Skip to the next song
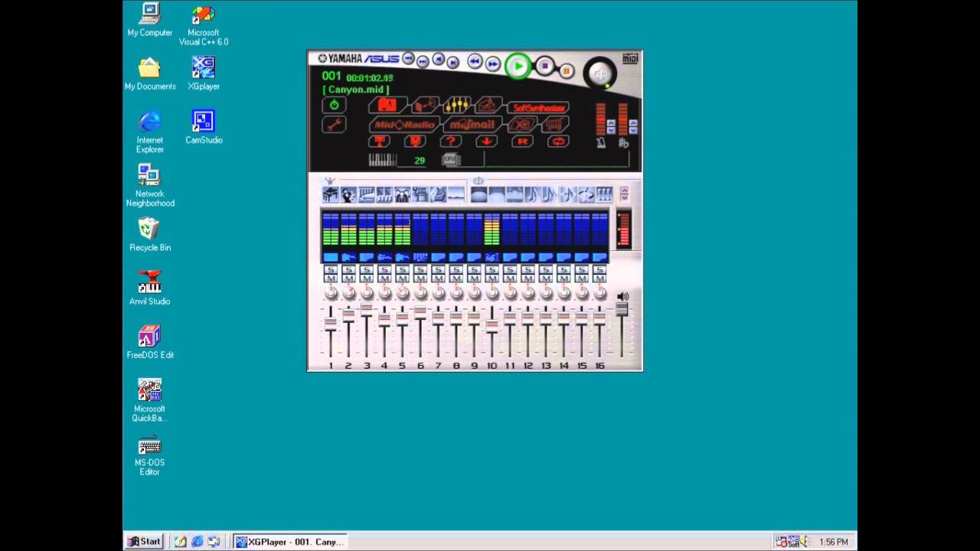The width and height of the screenshot is (980, 551). click(x=423, y=62)
